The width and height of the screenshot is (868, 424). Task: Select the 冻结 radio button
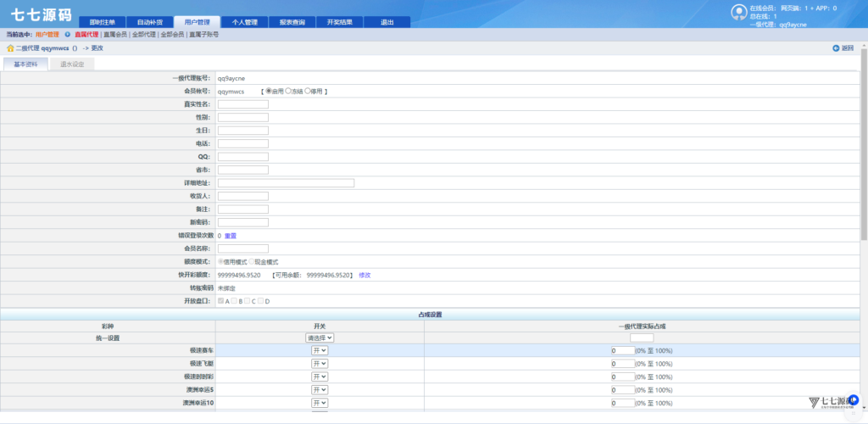[x=289, y=91]
